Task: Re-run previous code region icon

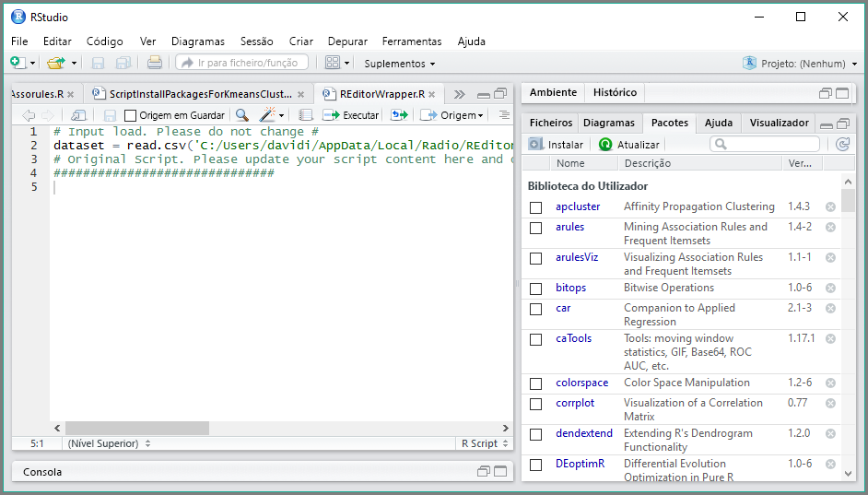Action: [x=399, y=115]
